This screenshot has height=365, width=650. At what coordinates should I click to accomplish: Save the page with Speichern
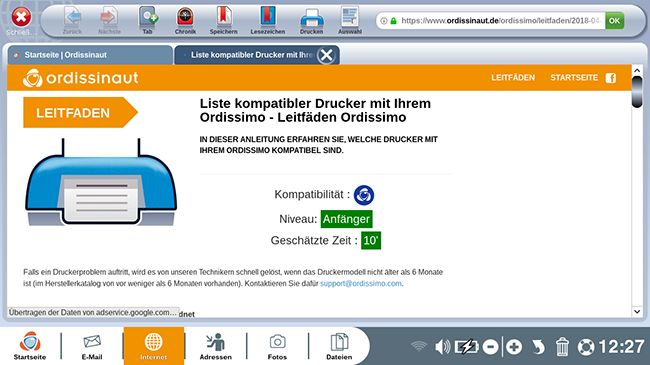point(223,21)
